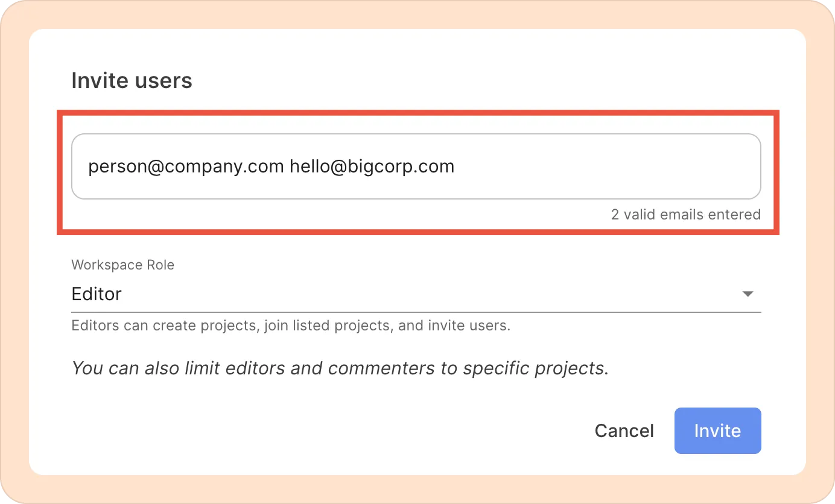Click on hello@bigcorp.com in the email field
This screenshot has height=504, width=835.
[372, 166]
